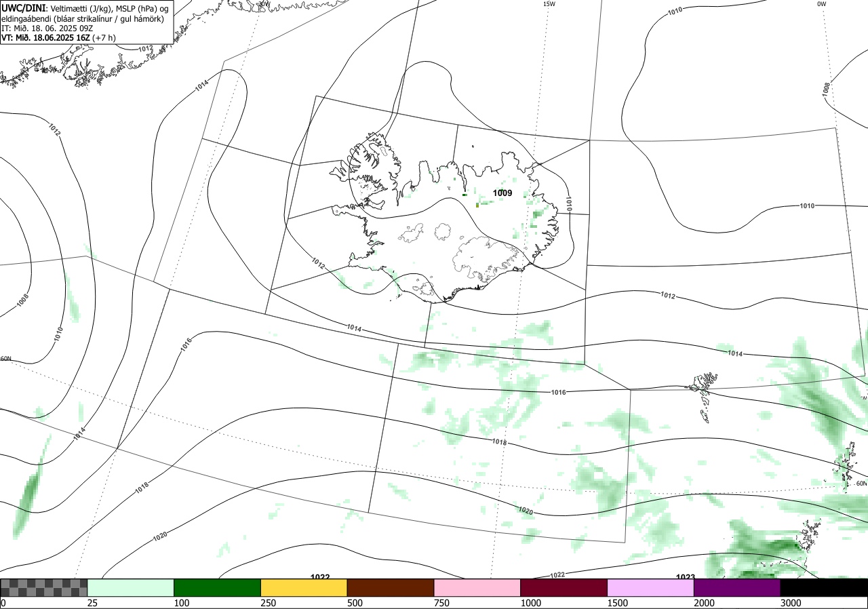
Task: Choose the light lilac 1500–2000 legend swatch
Action: pos(651,587)
